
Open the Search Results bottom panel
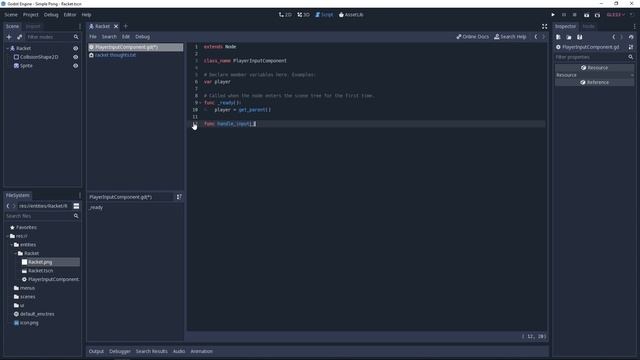(151, 351)
